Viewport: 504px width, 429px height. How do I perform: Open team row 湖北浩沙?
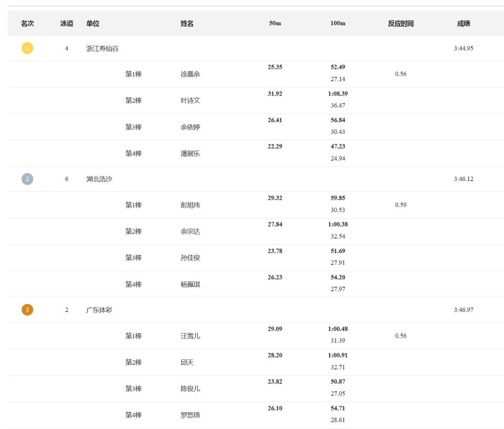[x=256, y=179]
